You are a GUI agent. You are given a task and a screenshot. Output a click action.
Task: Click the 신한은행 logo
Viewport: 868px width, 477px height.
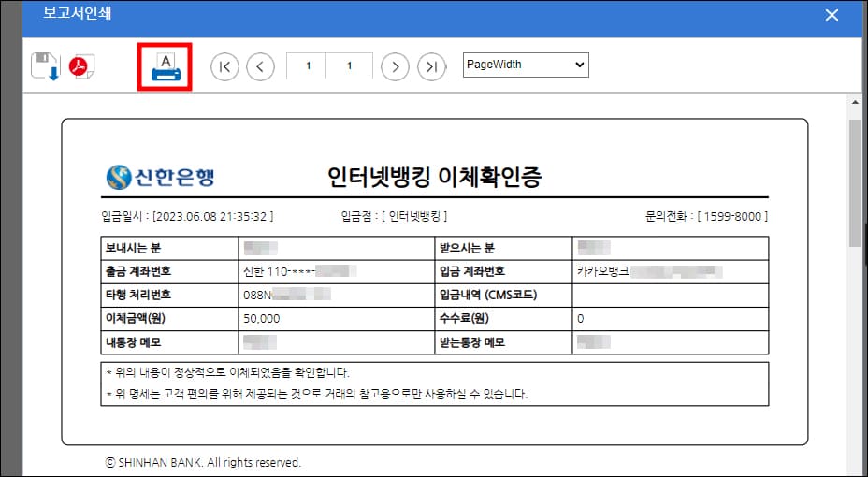click(x=159, y=177)
